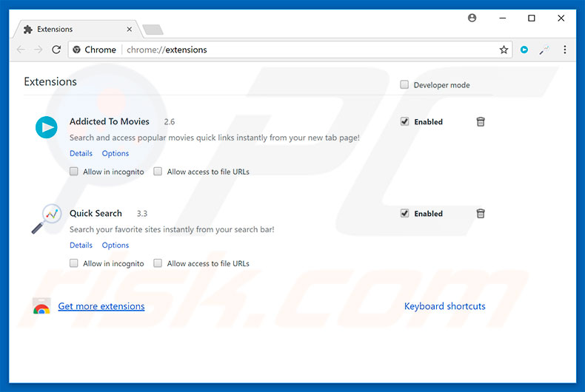Open a new tab
The image size is (585, 392).
(x=153, y=30)
